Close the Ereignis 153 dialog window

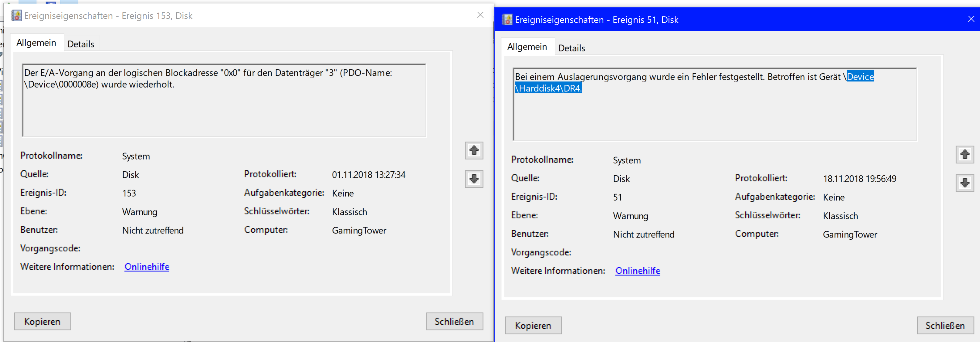(480, 15)
